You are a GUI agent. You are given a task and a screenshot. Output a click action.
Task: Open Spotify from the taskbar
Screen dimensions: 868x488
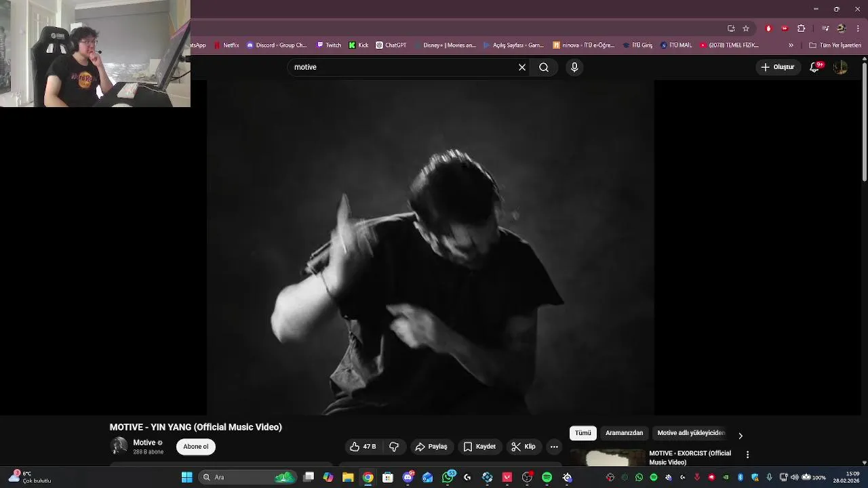(x=547, y=477)
